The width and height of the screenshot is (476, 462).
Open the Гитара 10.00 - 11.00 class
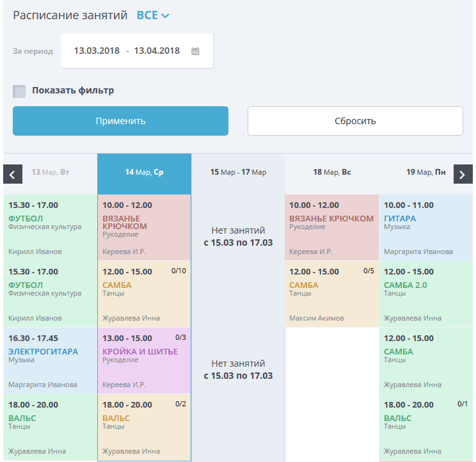coord(425,228)
